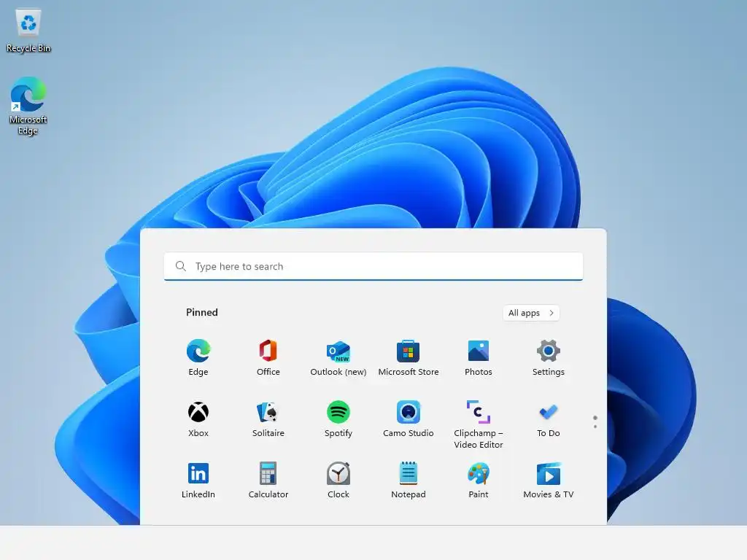Image resolution: width=747 pixels, height=560 pixels.
Task: Click the Pinned section heading
Action: (202, 312)
